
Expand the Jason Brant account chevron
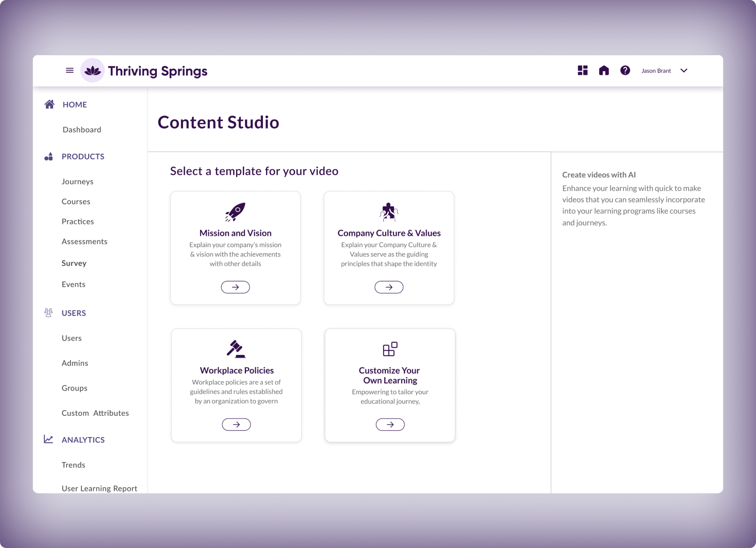point(684,71)
